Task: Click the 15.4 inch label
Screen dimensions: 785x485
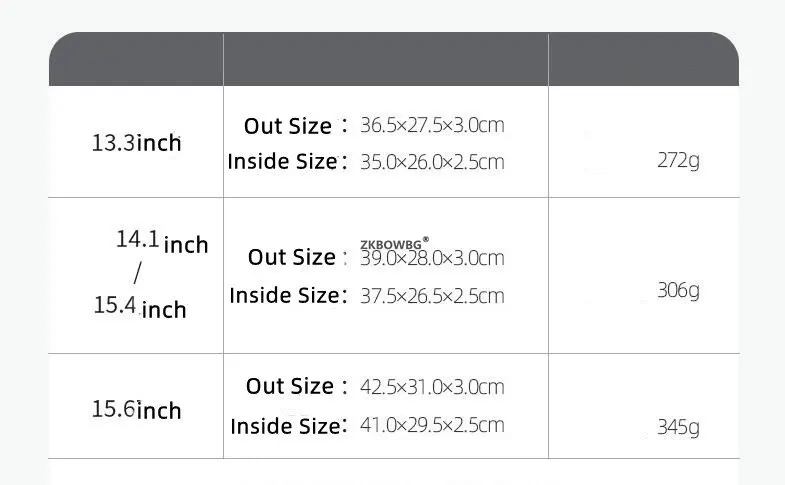Action: click(140, 308)
